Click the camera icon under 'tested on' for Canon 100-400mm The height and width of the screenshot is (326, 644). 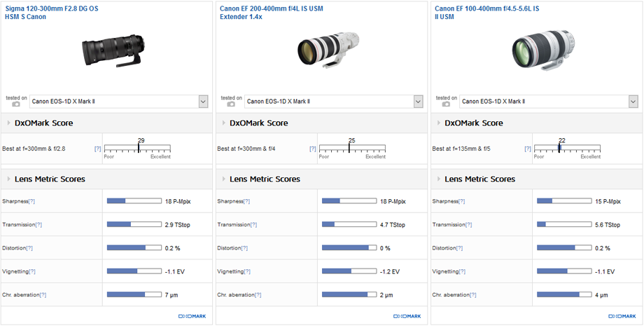tap(447, 104)
